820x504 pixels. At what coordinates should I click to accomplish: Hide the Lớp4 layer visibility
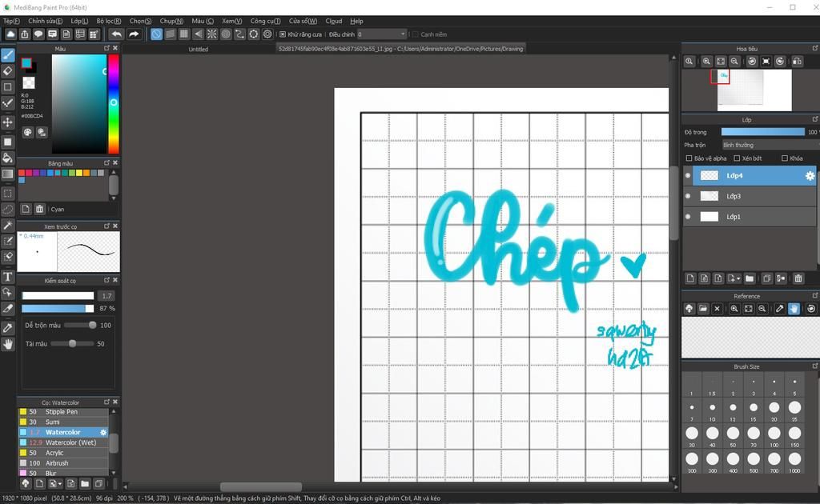pyautogui.click(x=688, y=175)
